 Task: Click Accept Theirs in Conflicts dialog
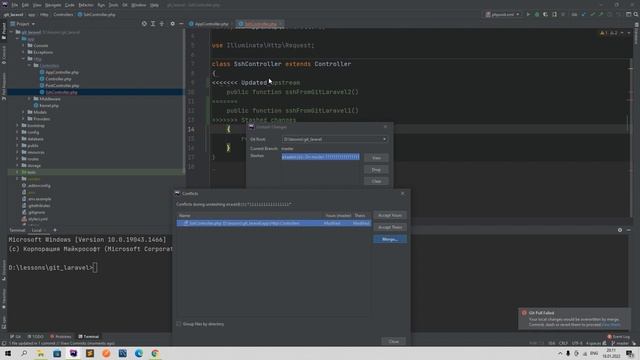coord(390,227)
